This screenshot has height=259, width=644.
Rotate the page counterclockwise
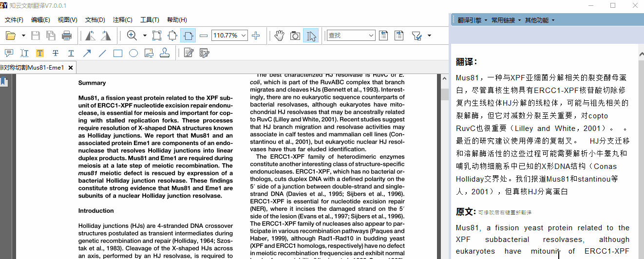pos(90,36)
